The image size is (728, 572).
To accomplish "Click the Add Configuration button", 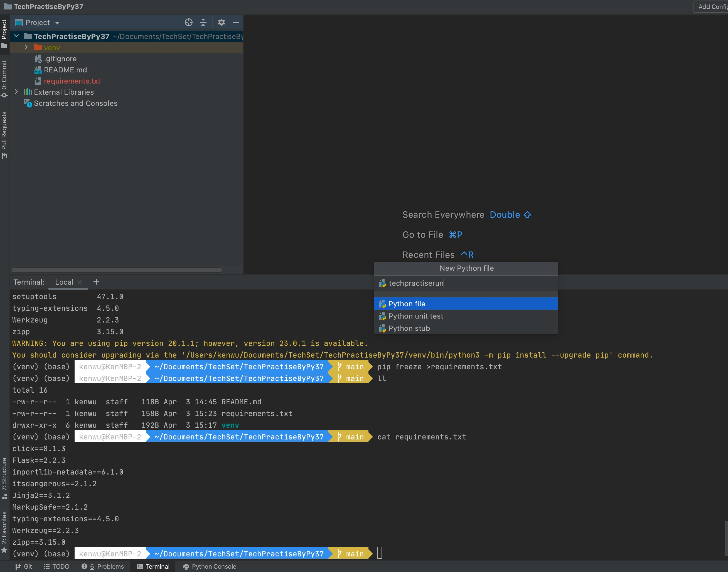I will click(x=712, y=7).
